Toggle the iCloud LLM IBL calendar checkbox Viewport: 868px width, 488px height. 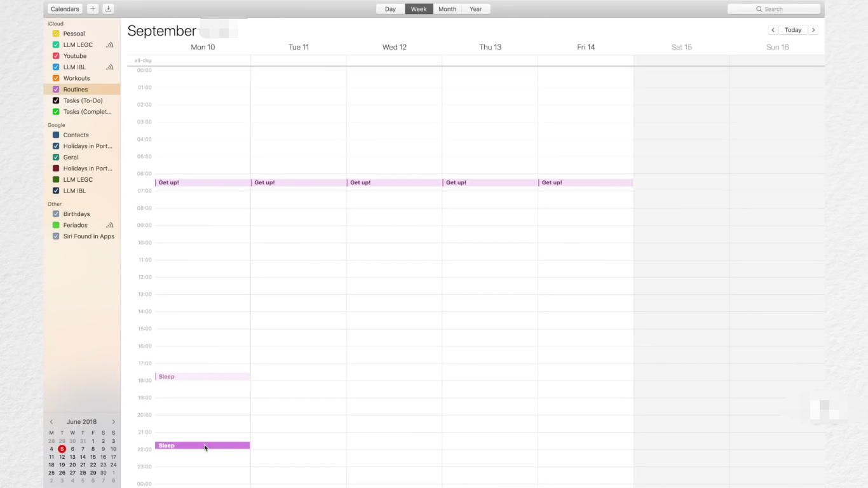[56, 67]
